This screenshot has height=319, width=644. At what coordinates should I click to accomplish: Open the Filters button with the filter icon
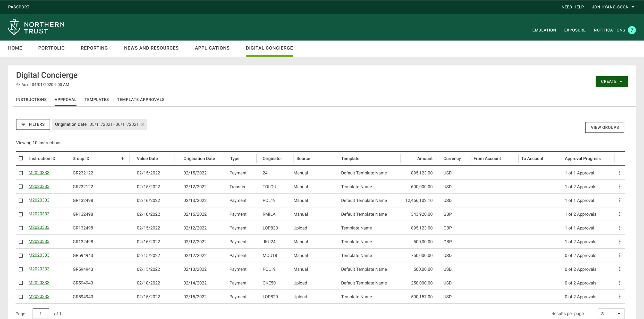33,124
